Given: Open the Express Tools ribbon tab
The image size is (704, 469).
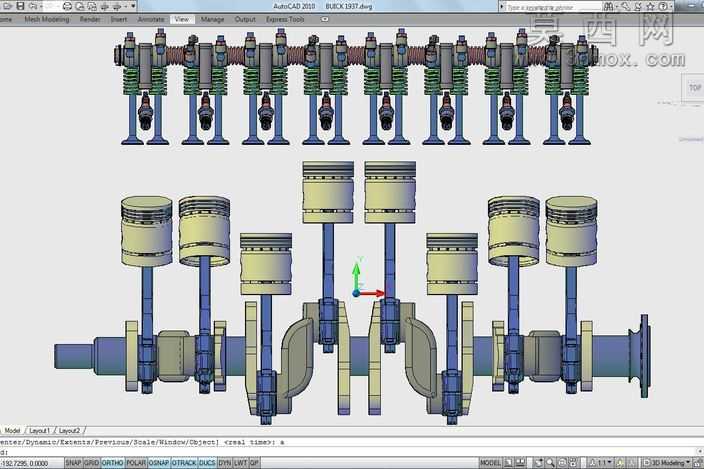Looking at the screenshot, I should pos(285,19).
